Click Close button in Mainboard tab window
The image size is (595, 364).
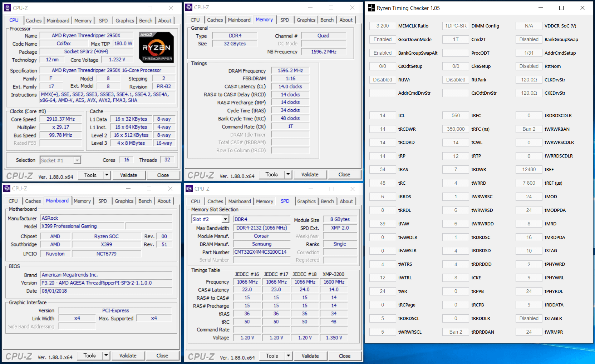pyautogui.click(x=162, y=355)
